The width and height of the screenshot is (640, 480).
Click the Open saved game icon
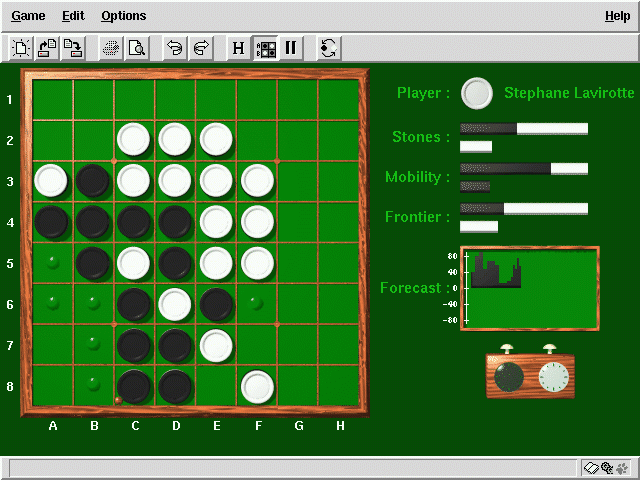47,47
